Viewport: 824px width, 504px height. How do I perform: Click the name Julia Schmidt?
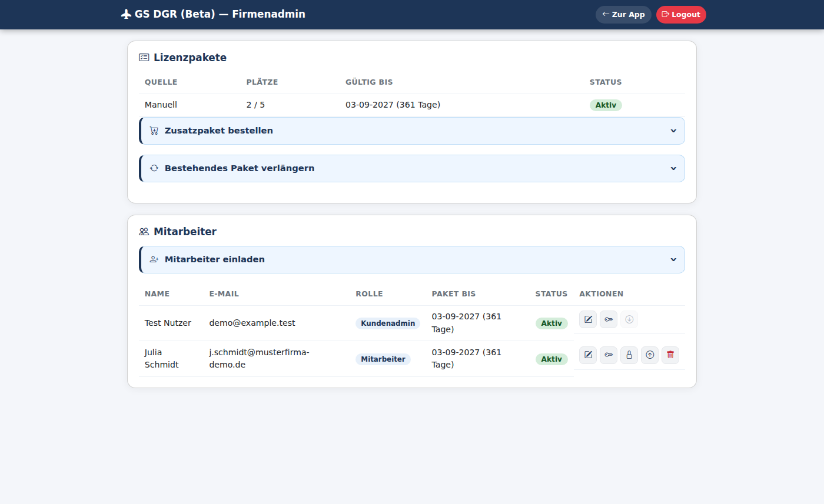162,358
